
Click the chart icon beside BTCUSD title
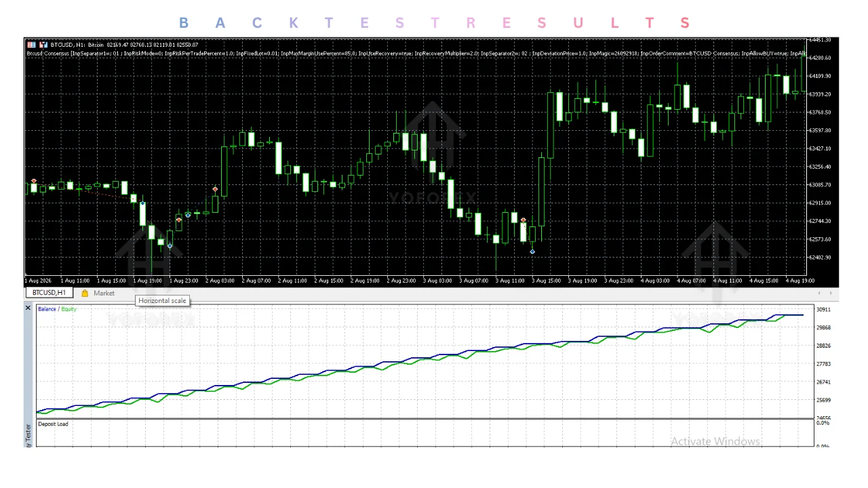(x=43, y=45)
